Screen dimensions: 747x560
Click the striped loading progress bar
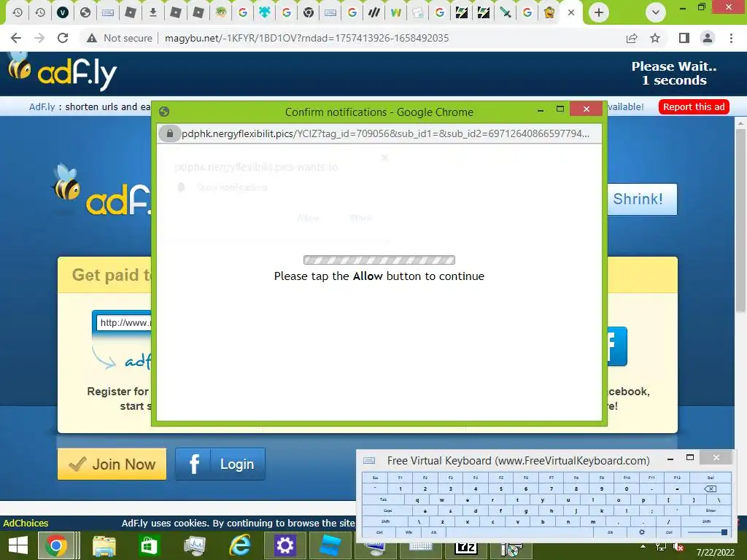click(x=379, y=260)
